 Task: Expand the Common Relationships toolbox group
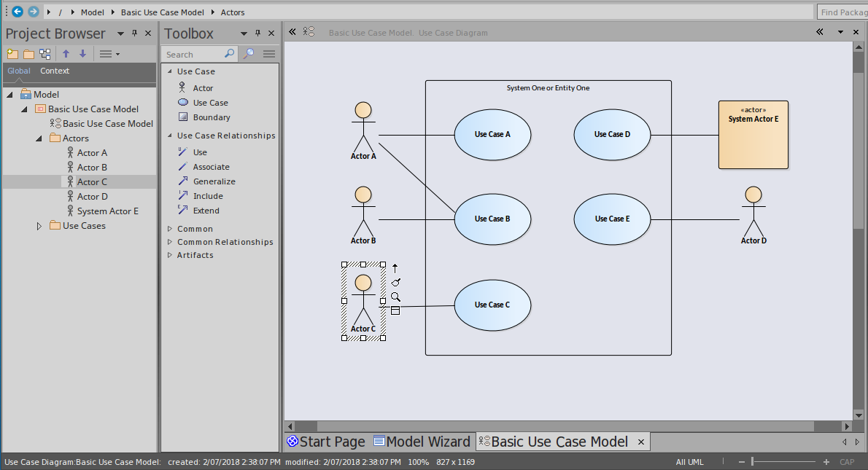170,242
